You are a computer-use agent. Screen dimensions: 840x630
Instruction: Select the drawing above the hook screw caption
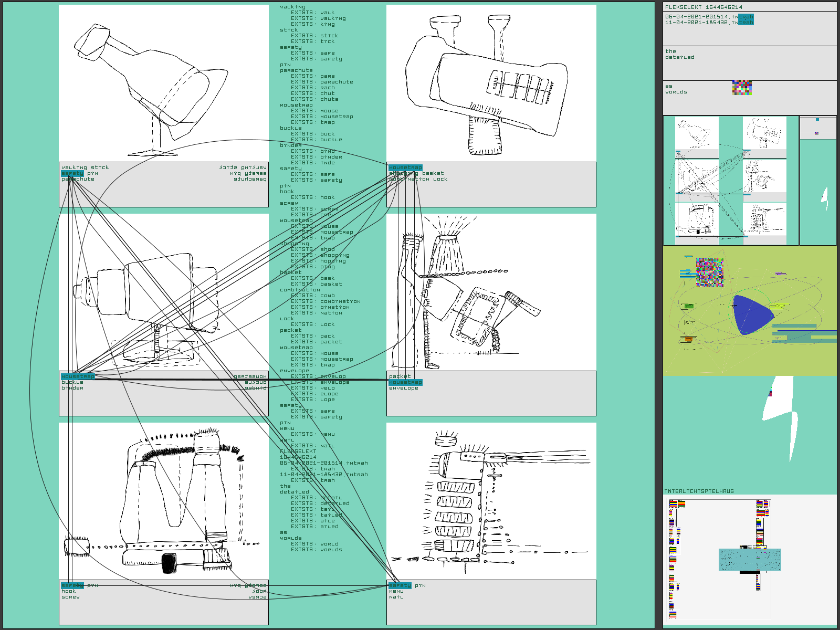[163, 501]
